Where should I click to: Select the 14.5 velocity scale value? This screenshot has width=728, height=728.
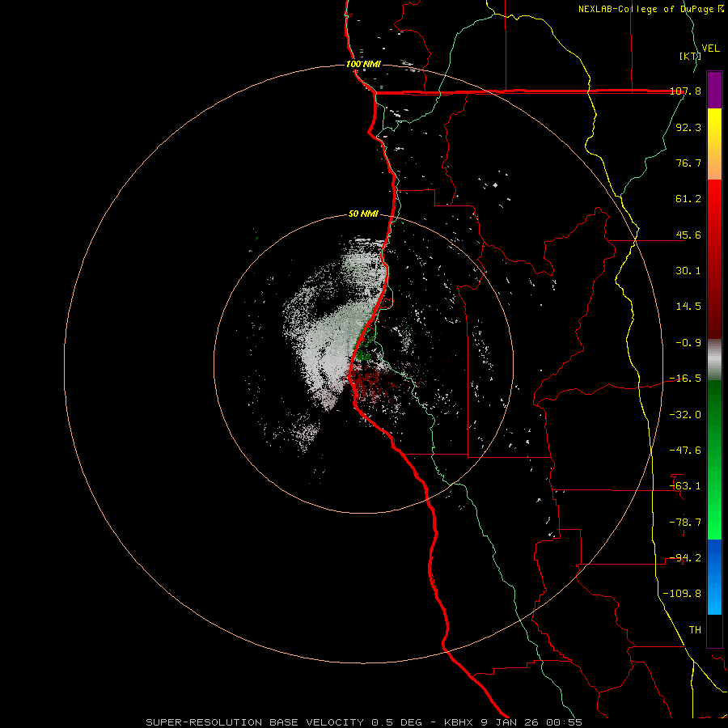coord(688,307)
